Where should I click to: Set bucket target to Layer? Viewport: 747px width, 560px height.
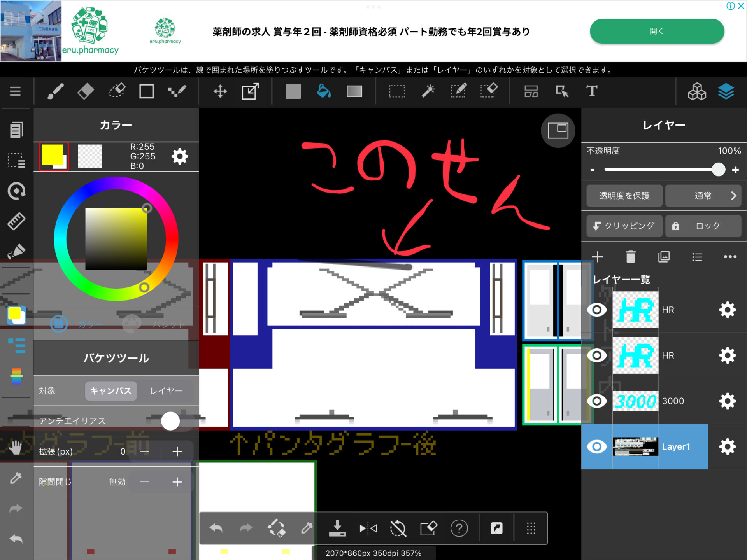[166, 391]
